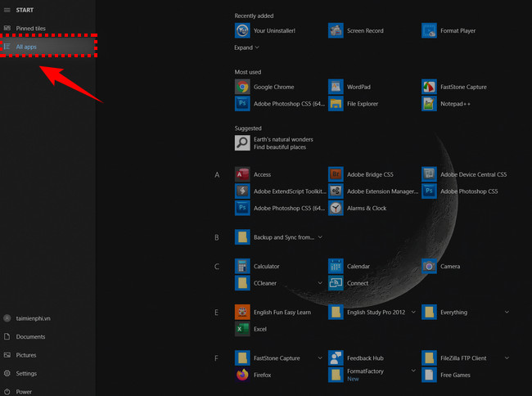Launch Adobe Extension Manager icon
This screenshot has height=396, width=532.
[x=336, y=191]
